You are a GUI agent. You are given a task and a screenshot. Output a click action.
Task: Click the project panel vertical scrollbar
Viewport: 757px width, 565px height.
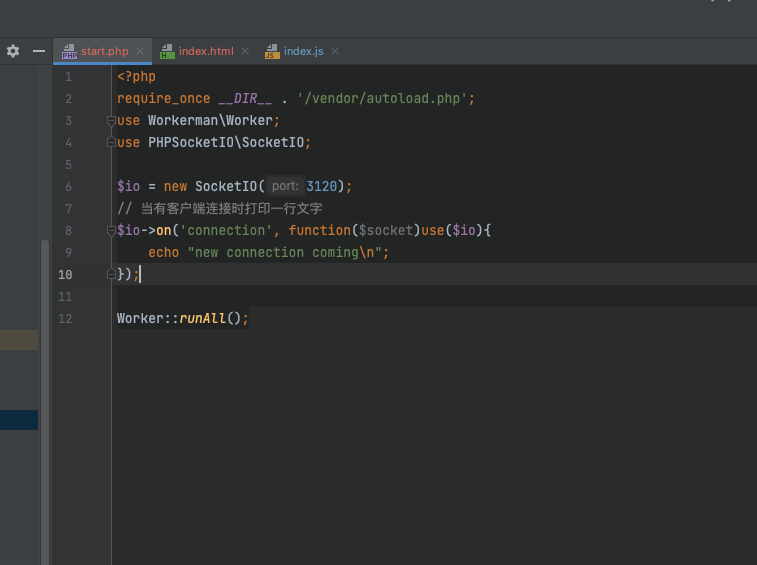pyautogui.click(x=45, y=401)
